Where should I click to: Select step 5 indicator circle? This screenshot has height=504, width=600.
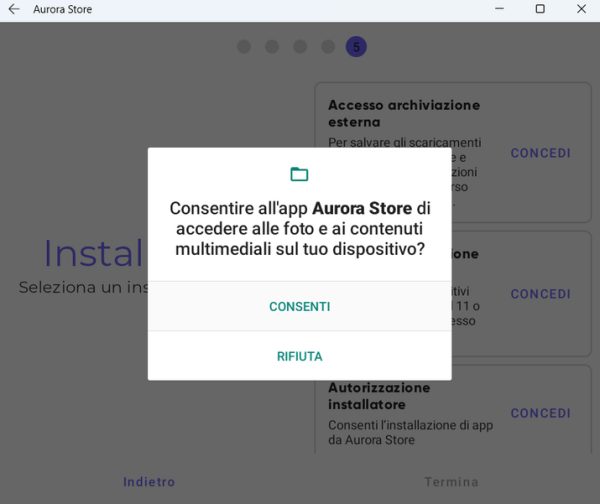tap(356, 47)
